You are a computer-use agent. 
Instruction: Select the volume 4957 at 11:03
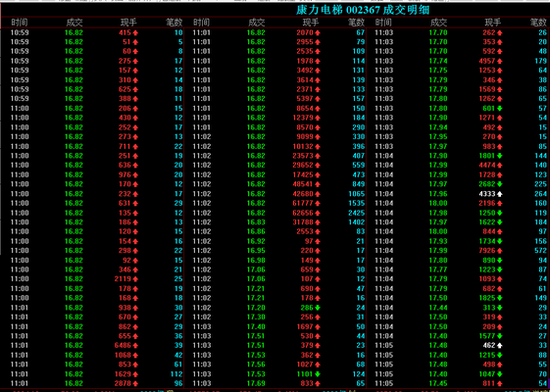click(x=487, y=61)
